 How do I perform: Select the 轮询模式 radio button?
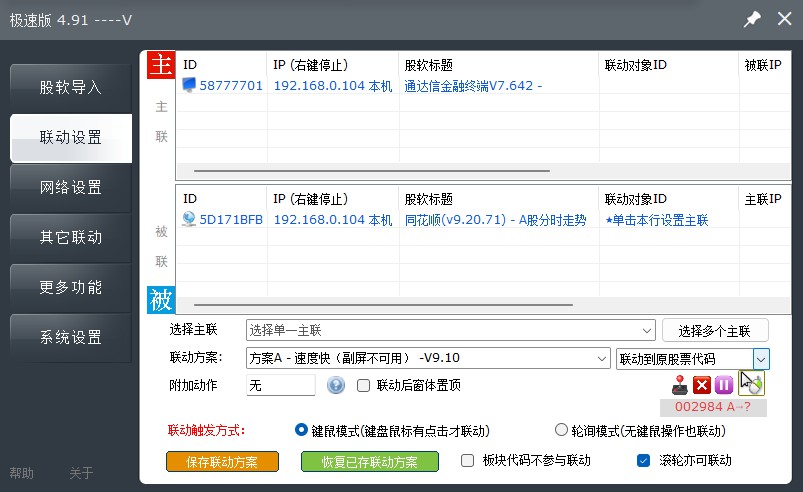[562, 431]
